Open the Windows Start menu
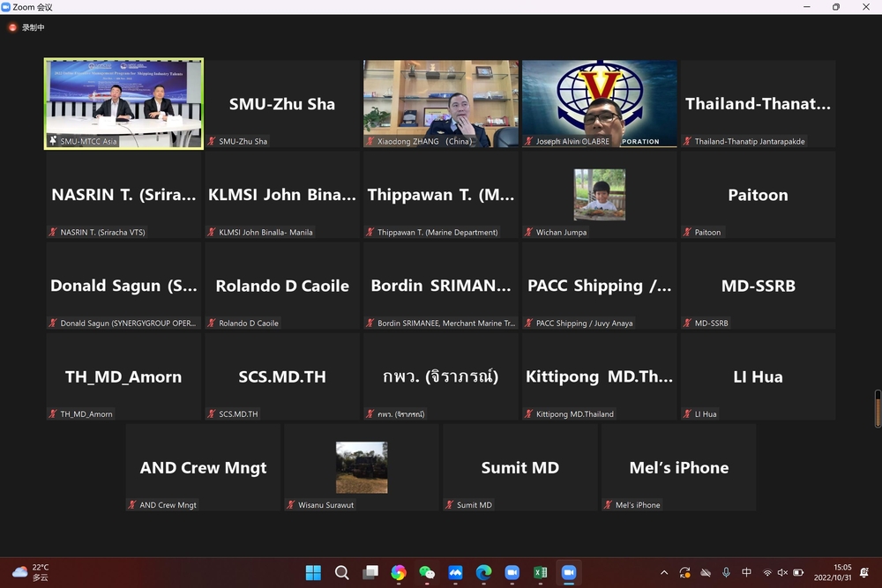The width and height of the screenshot is (882, 588). click(313, 573)
